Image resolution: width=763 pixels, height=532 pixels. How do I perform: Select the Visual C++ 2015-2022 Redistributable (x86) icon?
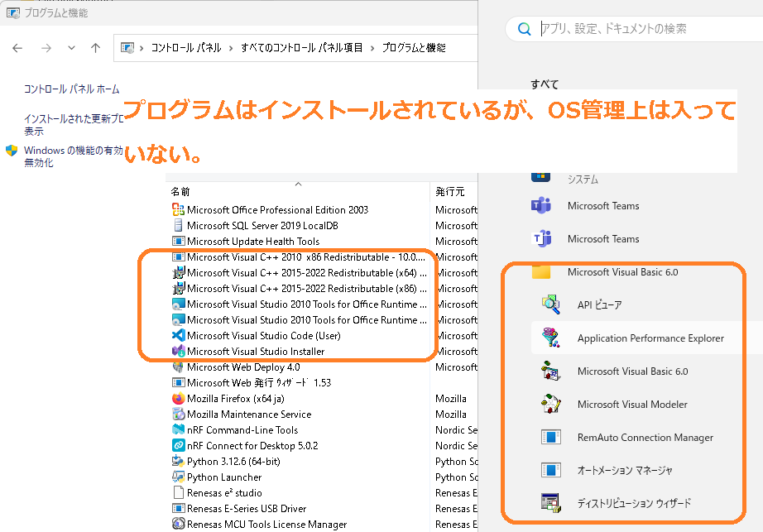pyautogui.click(x=178, y=289)
